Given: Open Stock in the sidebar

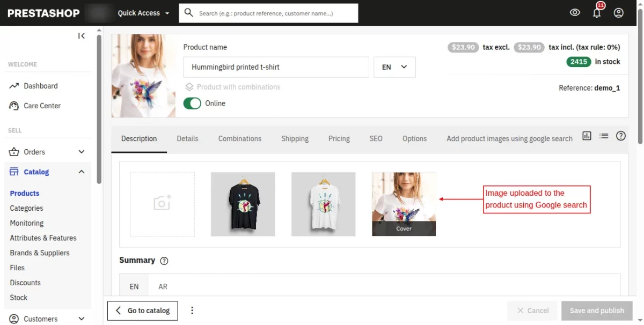Looking at the screenshot, I should coord(18,298).
